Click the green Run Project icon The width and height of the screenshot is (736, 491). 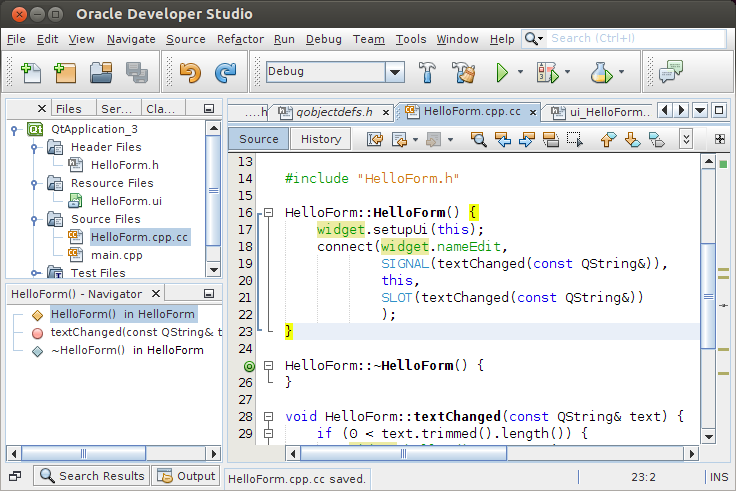point(503,72)
